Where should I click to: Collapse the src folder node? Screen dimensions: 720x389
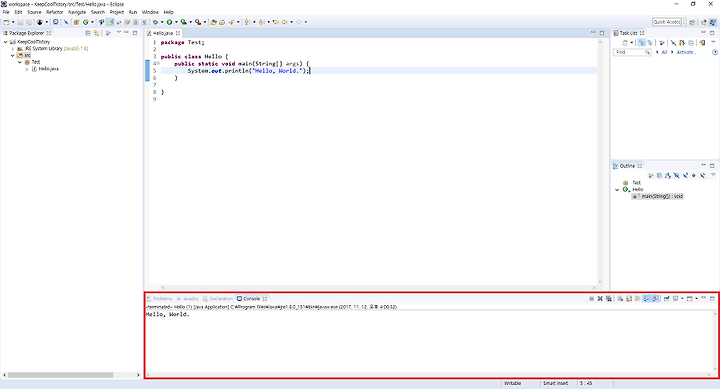point(12,55)
